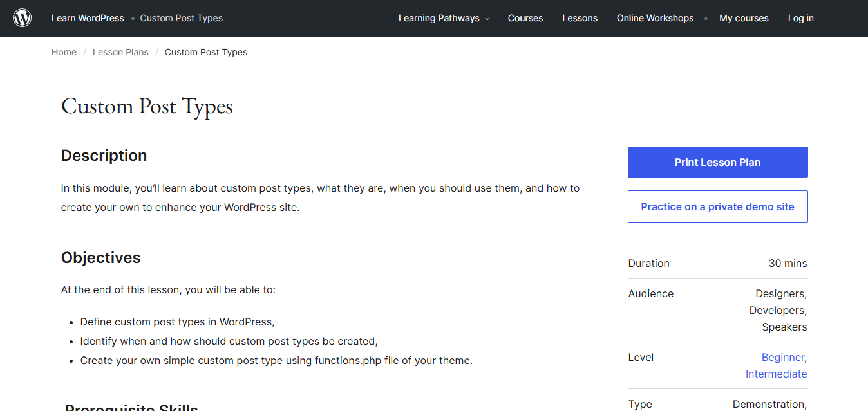The image size is (868, 411).
Task: Navigate to Home via the breadcrumb
Action: click(64, 52)
